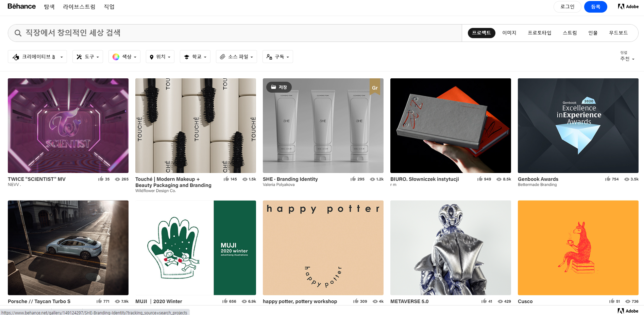Switch to the 스트림 streams tab

pyautogui.click(x=570, y=33)
